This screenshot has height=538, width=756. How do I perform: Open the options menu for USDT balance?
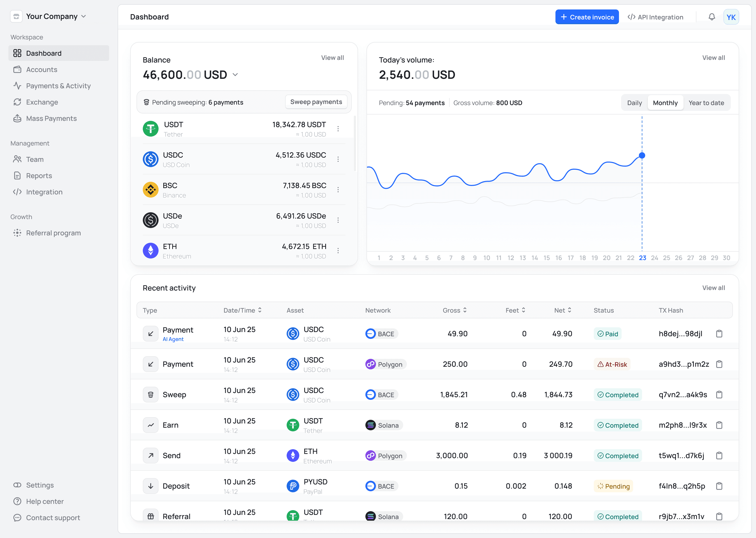338,128
